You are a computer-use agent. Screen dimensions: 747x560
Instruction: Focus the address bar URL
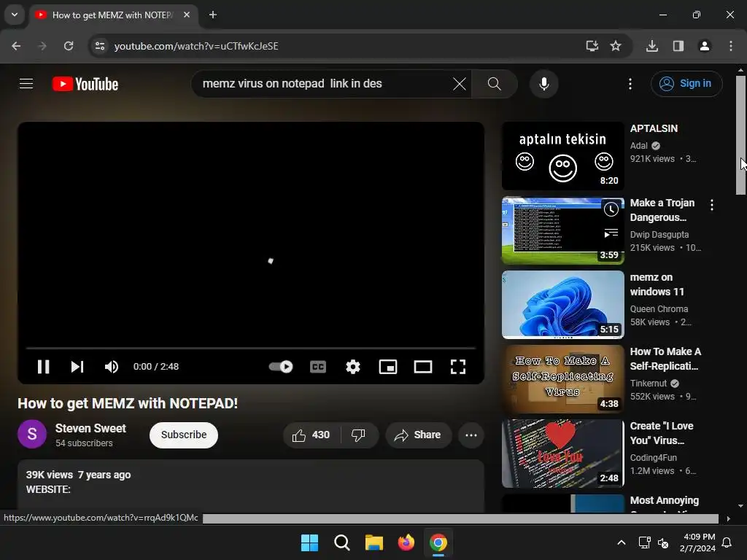196,46
